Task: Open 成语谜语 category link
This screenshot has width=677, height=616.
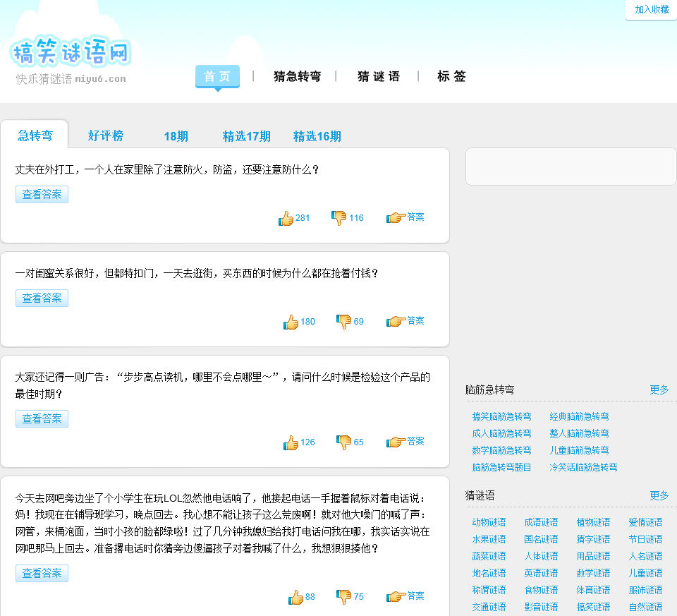Action: click(x=541, y=522)
